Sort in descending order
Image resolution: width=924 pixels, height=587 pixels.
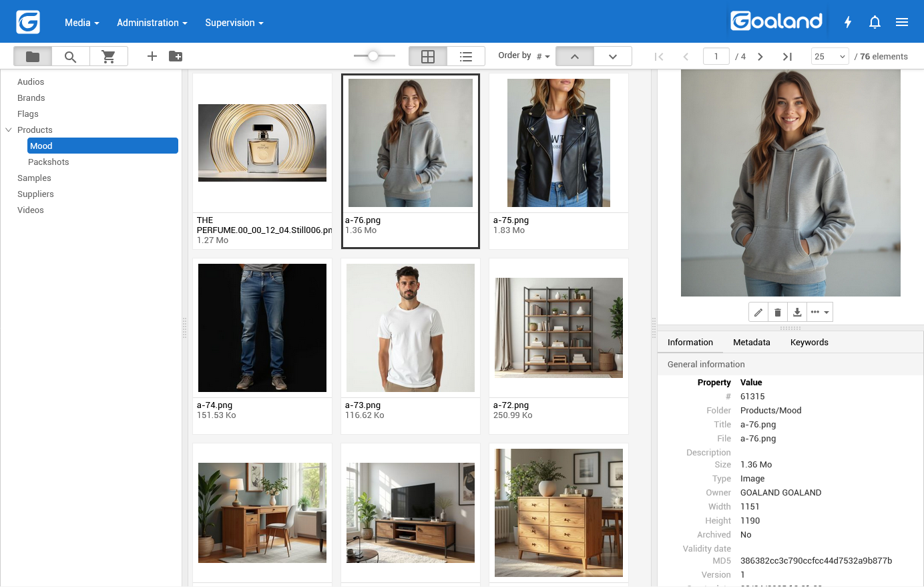coord(613,57)
